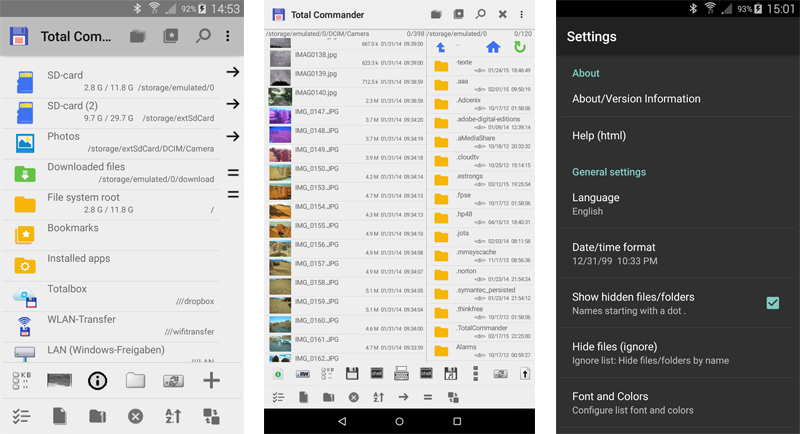
Task: Tap the folder history icon on the drive list screen
Action: coord(137,36)
